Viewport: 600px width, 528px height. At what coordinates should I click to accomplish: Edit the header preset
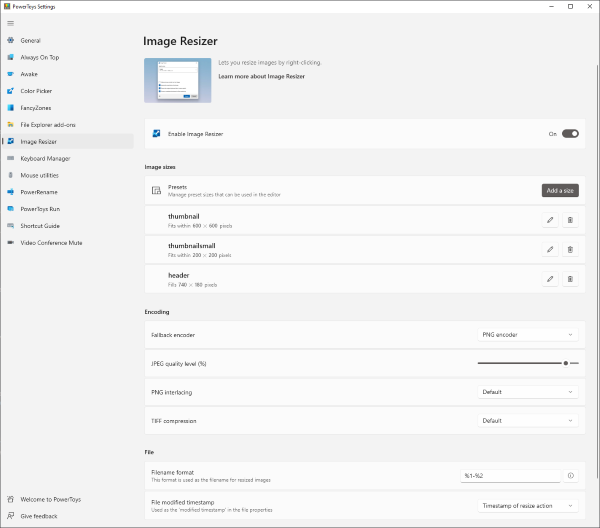[550, 279]
